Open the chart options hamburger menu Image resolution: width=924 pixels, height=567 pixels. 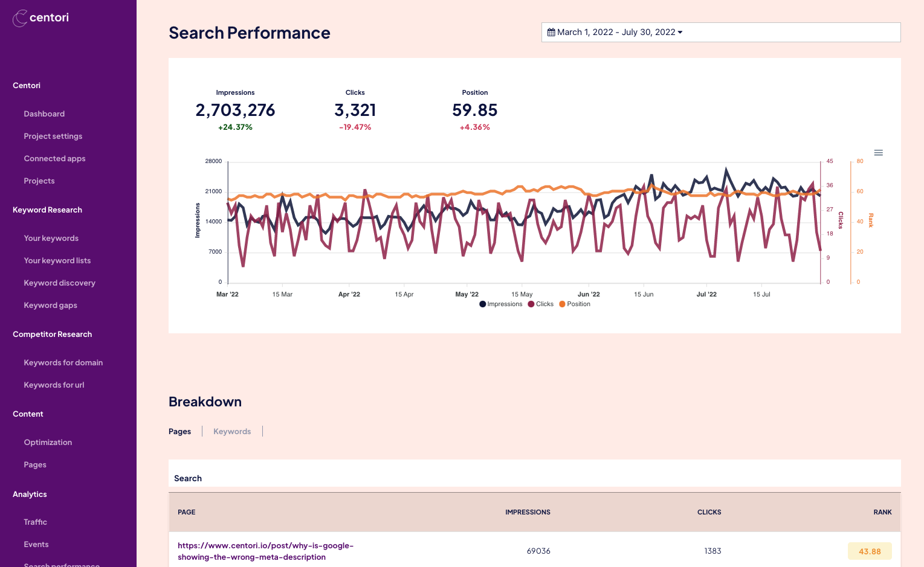tap(878, 153)
